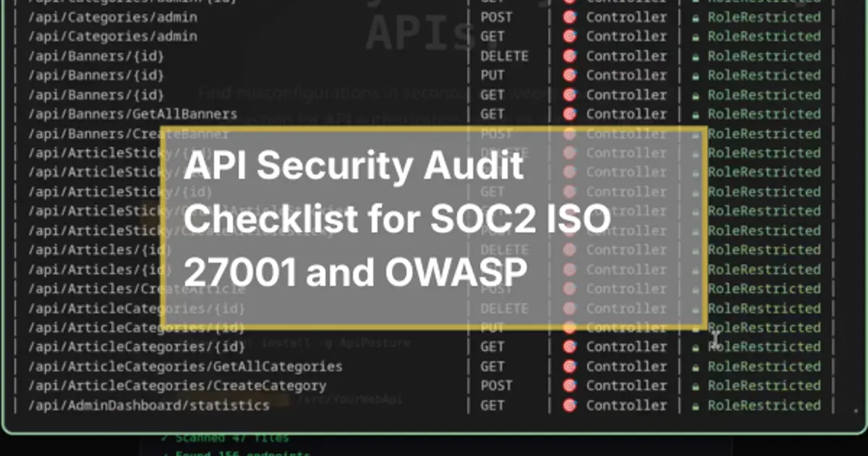Select the /api/Categories/admin path in the POST row

(113, 17)
